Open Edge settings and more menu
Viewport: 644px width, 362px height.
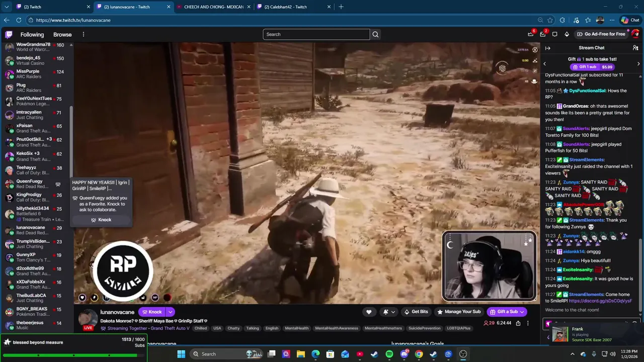pos(612,20)
